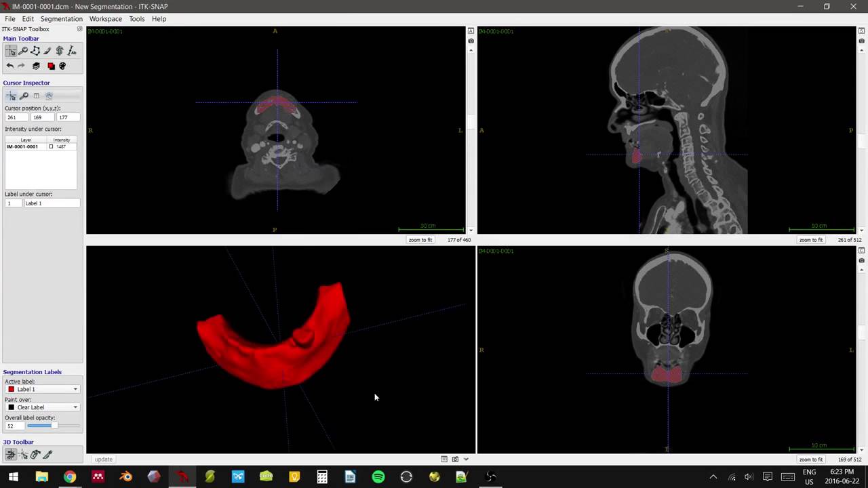Switch inspector to the table/display page
The height and width of the screenshot is (488, 868).
coord(36,96)
